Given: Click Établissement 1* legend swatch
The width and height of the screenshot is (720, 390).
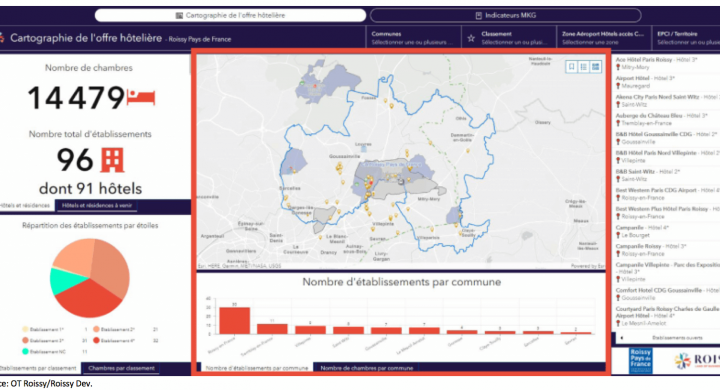Looking at the screenshot, I should (25, 329).
